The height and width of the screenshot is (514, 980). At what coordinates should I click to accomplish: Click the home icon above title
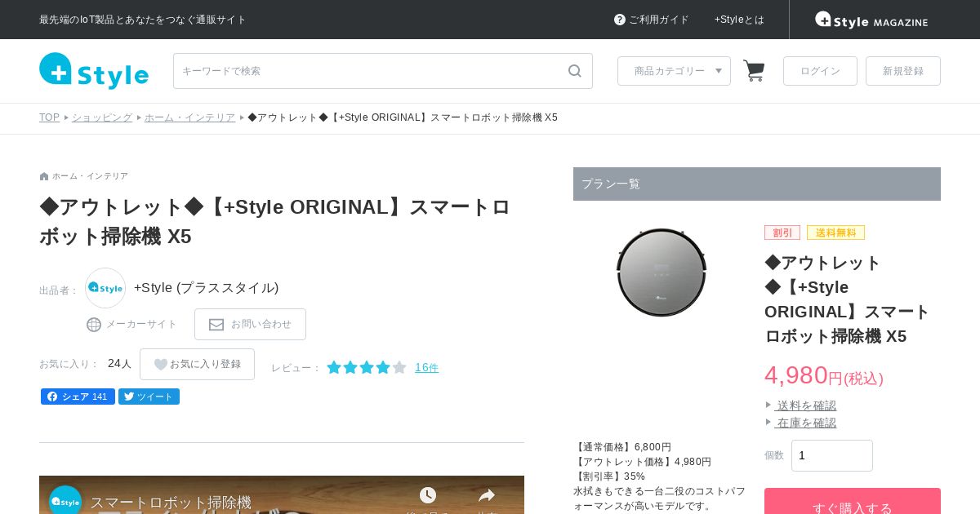(44, 176)
